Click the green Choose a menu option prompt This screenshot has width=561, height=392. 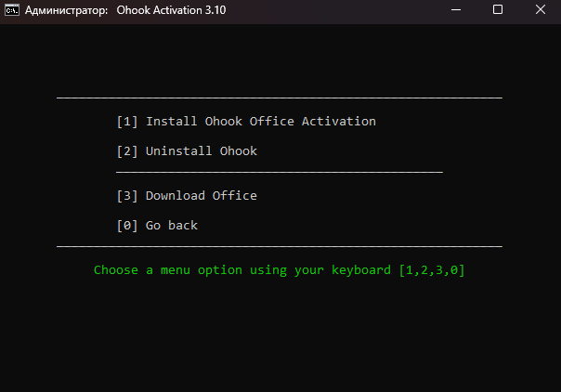coord(241,270)
